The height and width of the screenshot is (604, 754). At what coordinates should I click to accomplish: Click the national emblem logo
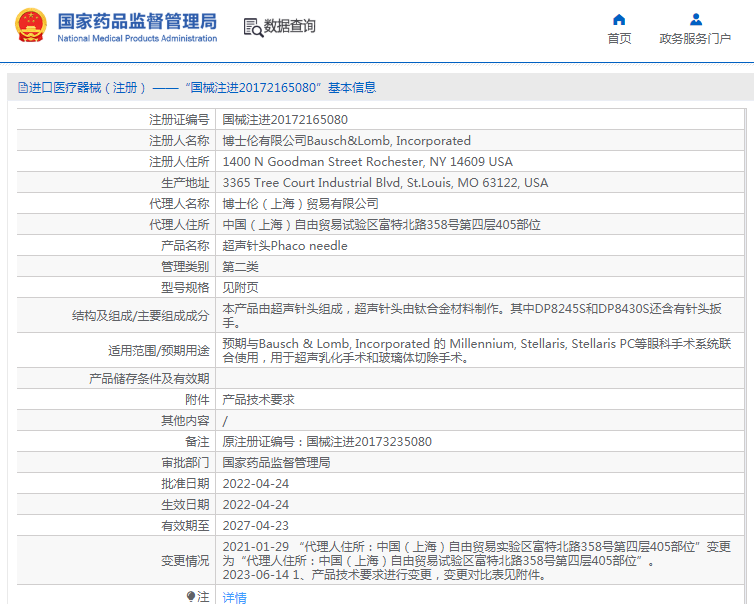31,25
